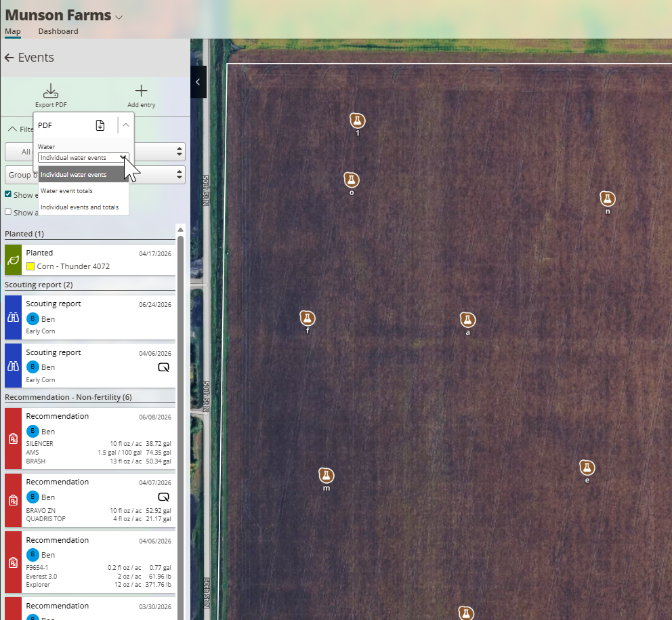Select soil sample marker e
Image resolution: width=672 pixels, height=620 pixels.
tap(587, 468)
